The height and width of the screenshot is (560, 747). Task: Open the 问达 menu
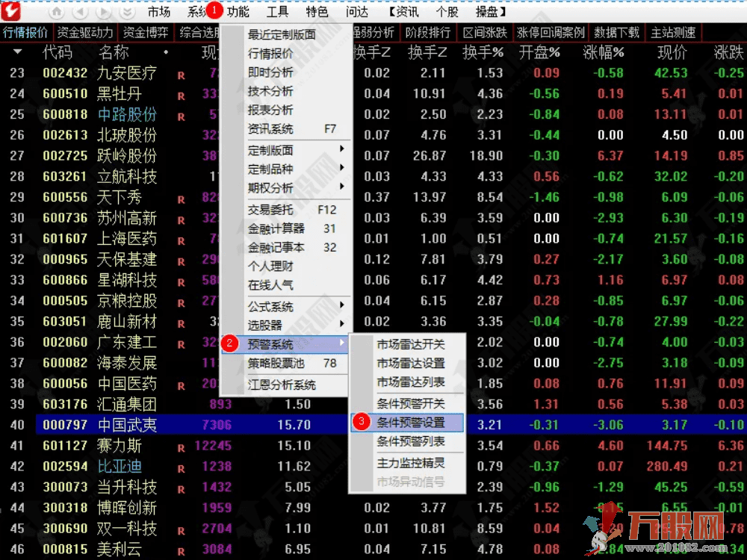click(357, 11)
